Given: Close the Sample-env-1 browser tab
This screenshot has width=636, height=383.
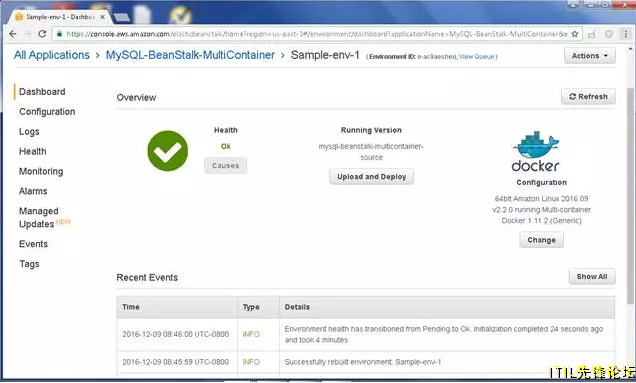Looking at the screenshot, I should pyautogui.click(x=103, y=17).
